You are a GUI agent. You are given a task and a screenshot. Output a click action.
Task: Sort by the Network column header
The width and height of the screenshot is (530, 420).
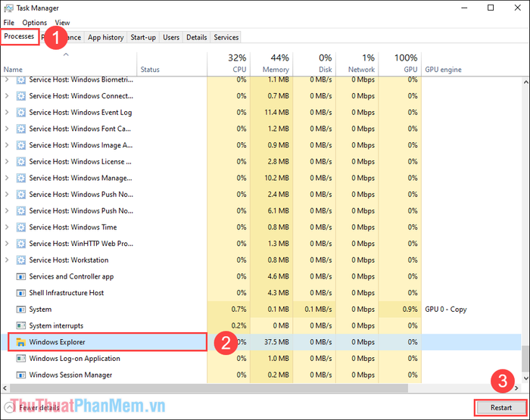click(x=357, y=64)
